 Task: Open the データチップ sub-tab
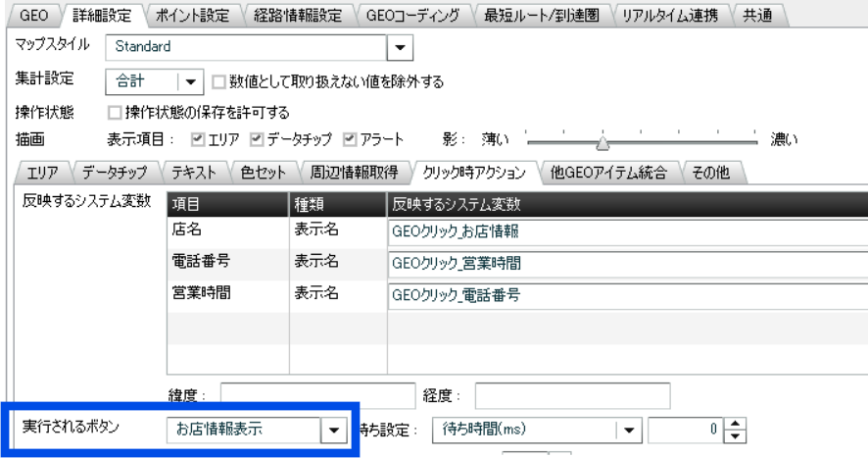point(114,174)
